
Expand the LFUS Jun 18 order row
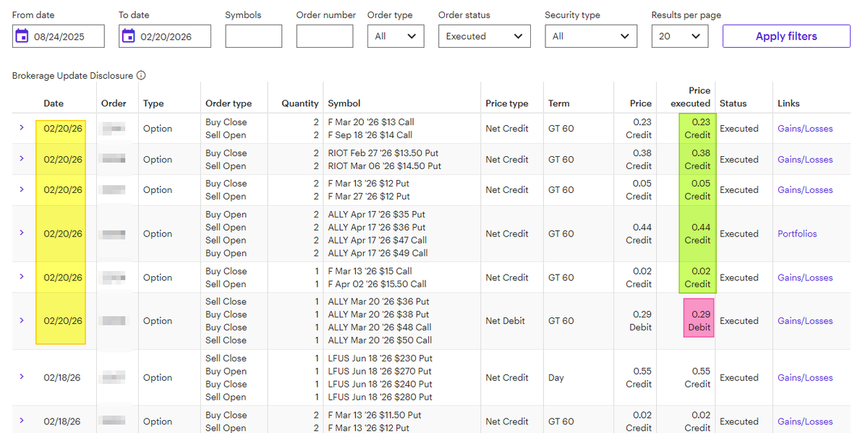(x=22, y=377)
